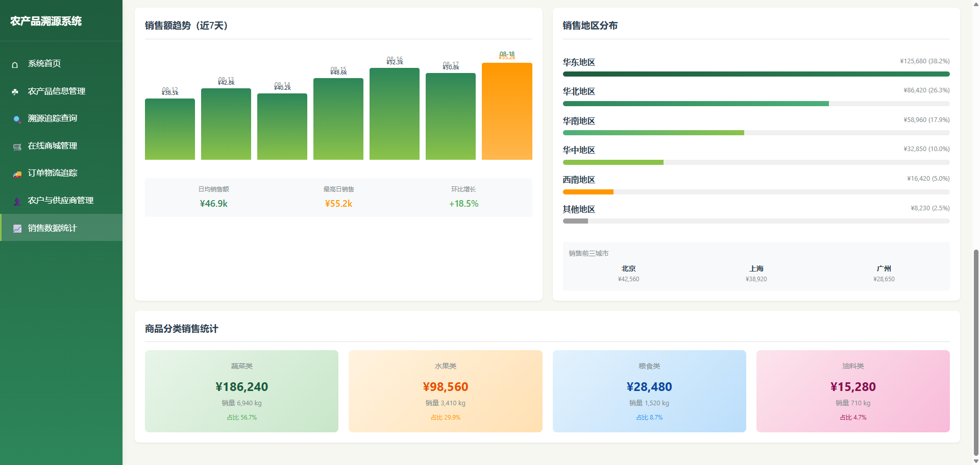Click the 环比增长 value +18.5%
This screenshot has height=465, width=980.
(x=463, y=204)
